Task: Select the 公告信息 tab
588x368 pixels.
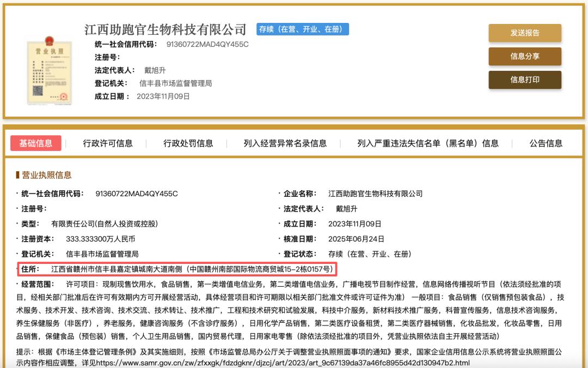Action: pyautogui.click(x=546, y=143)
